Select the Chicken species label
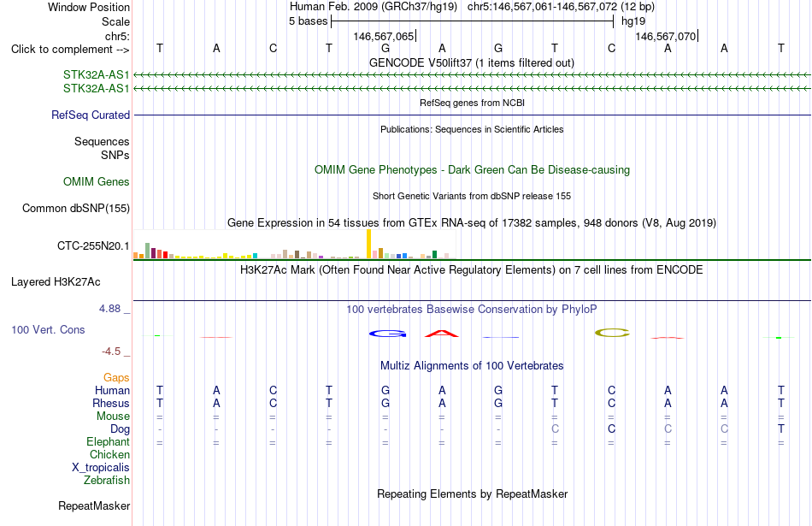The width and height of the screenshot is (812, 526). coord(109,454)
